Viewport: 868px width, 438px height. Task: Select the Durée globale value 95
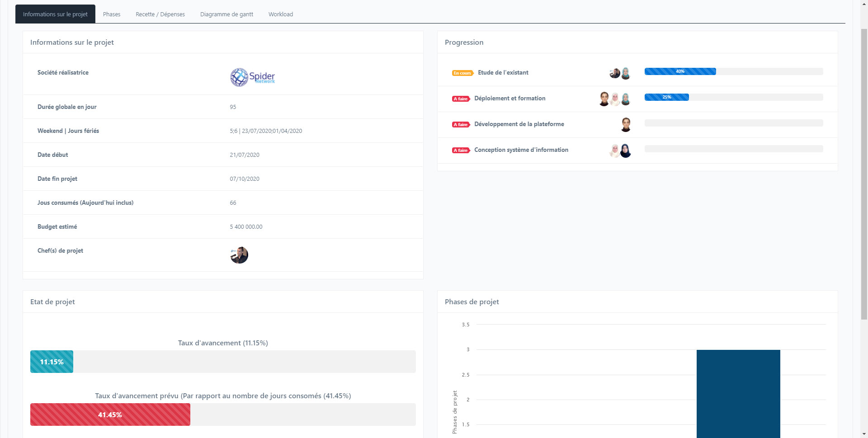click(x=233, y=107)
